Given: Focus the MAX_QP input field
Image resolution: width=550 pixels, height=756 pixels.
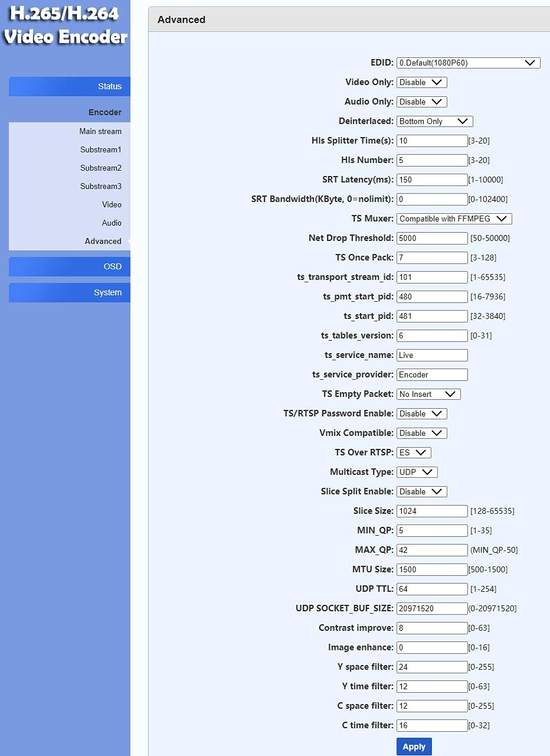Looking at the screenshot, I should tap(432, 550).
